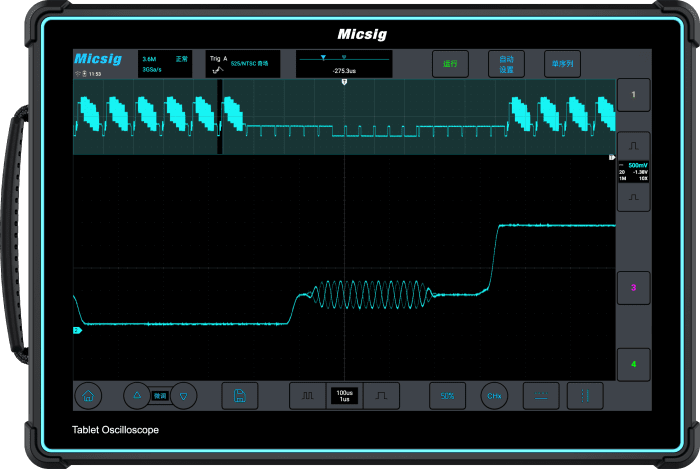Tap the Auto Setup (自动设置) button

coord(506,64)
